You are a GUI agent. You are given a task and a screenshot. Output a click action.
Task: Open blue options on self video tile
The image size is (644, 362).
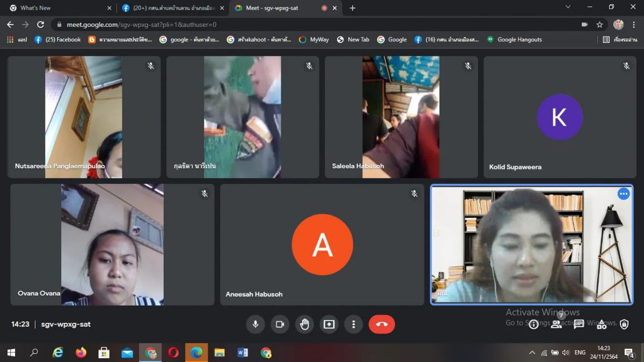623,194
